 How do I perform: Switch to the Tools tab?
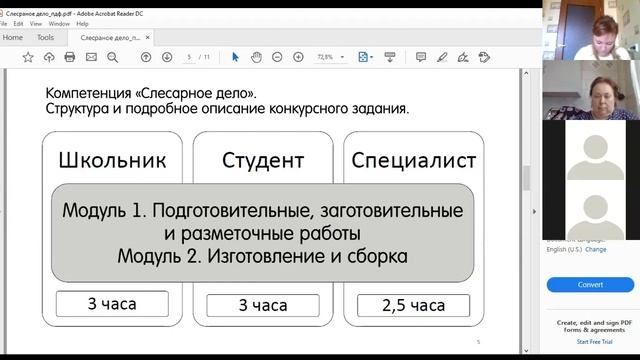pos(45,37)
